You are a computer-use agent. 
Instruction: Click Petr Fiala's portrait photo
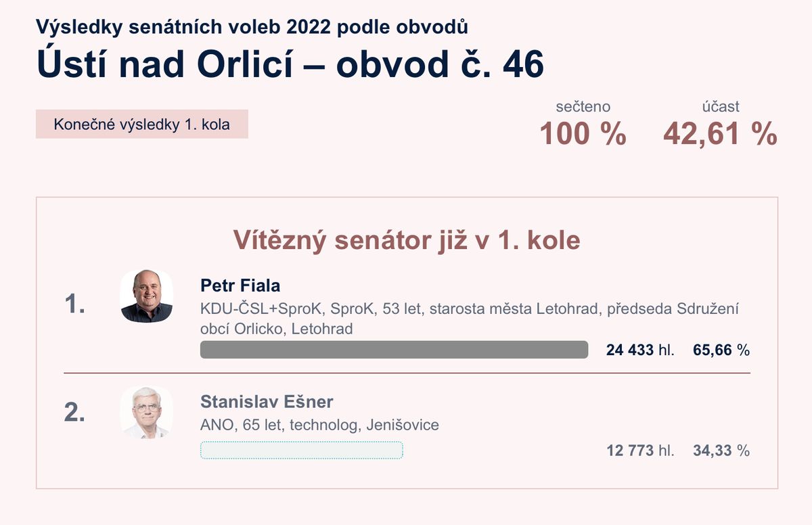coord(147,296)
